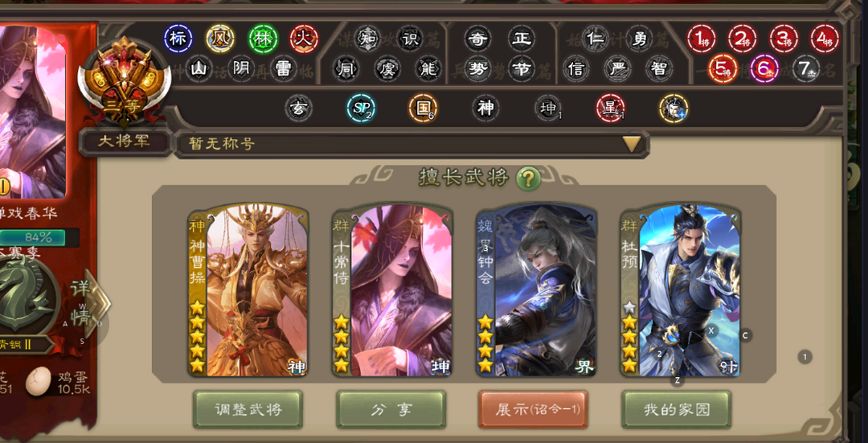The image size is (868, 443).
Task: Click the 调整武将 button
Action: [248, 410]
